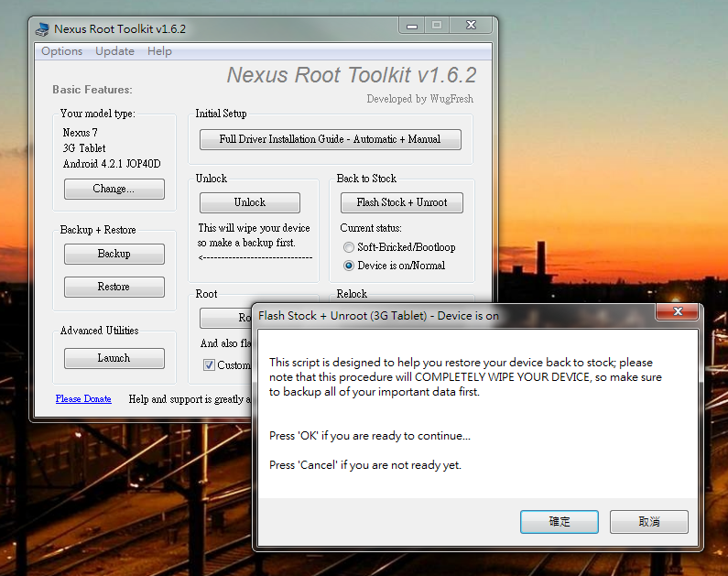
Task: Open Full Driver Installation Guide
Action: click(330, 139)
